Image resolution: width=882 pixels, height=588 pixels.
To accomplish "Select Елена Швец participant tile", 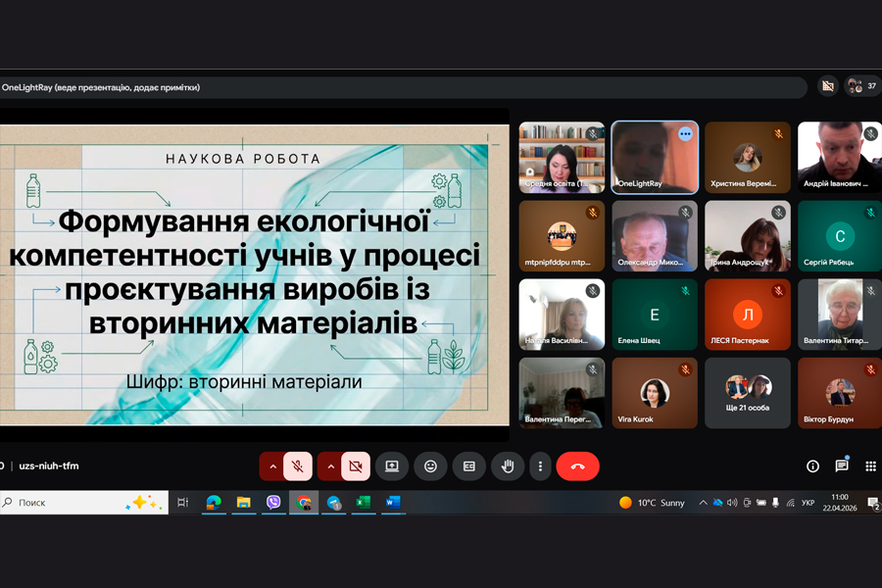I will click(655, 315).
